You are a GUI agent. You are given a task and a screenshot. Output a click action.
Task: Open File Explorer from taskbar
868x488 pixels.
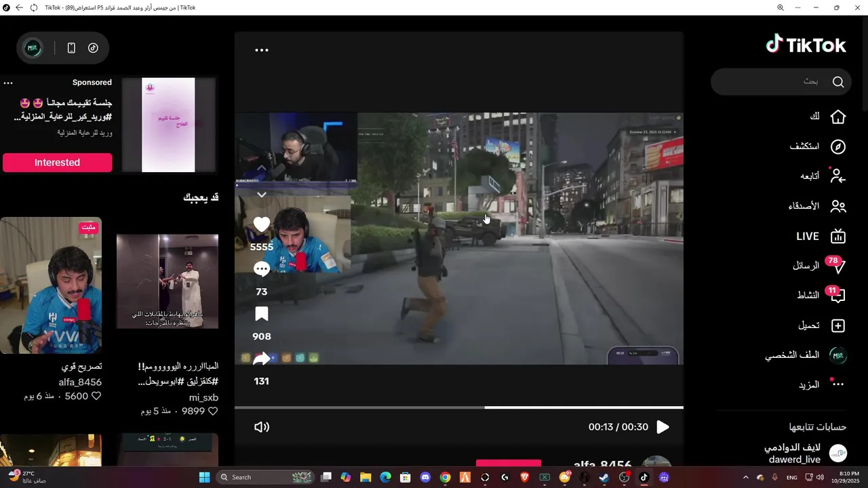366,477
